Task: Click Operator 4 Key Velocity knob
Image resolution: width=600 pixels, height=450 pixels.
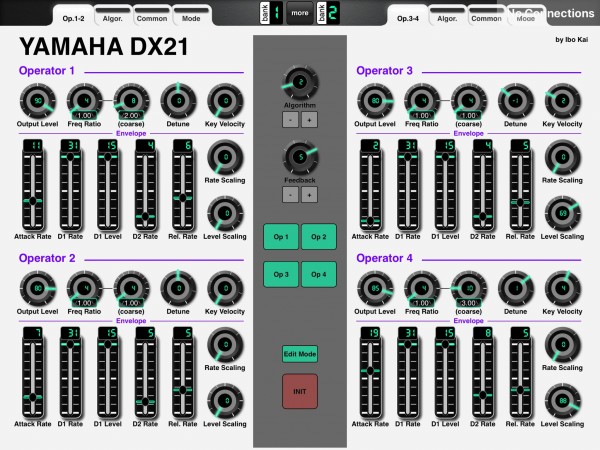Action: [563, 289]
